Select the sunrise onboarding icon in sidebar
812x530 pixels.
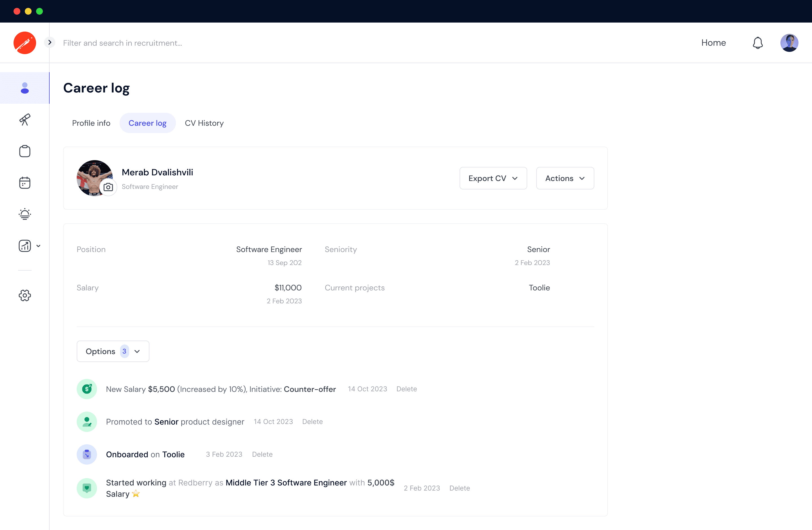pyautogui.click(x=25, y=214)
